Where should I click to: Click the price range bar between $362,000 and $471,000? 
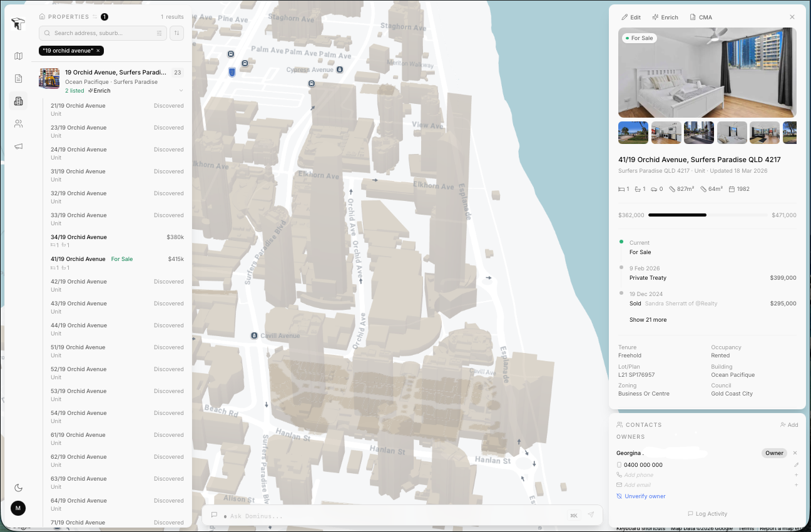point(707,215)
